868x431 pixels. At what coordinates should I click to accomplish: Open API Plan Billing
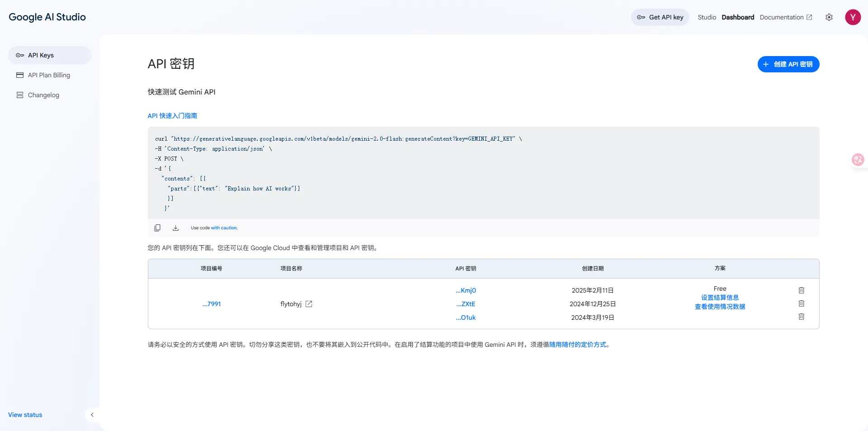(49, 75)
